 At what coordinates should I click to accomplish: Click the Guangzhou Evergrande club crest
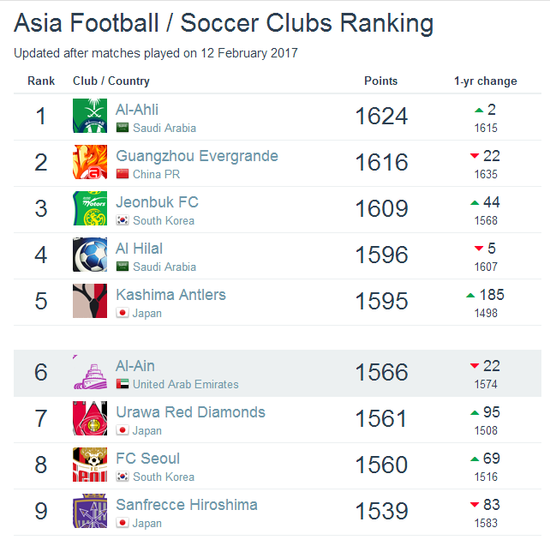point(90,162)
